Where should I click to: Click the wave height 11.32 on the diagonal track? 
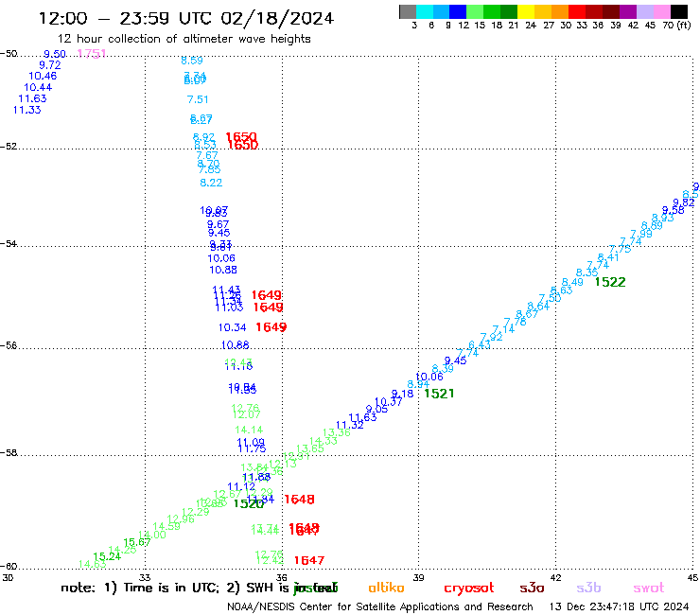(x=350, y=425)
